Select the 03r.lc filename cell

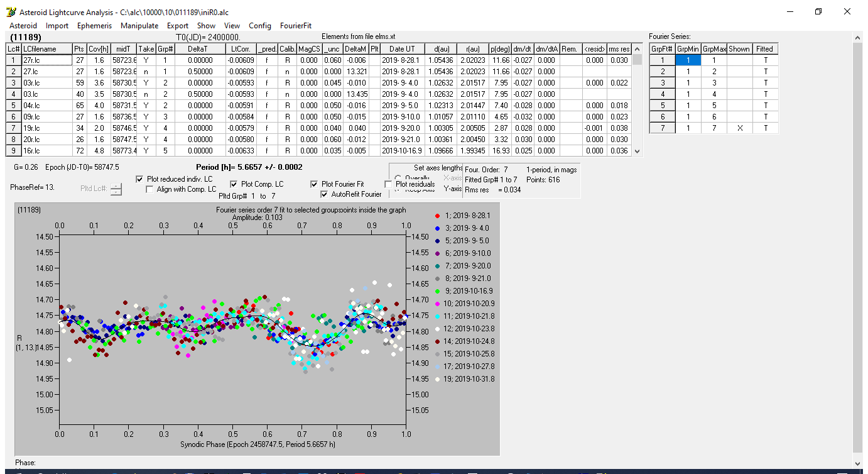click(46, 83)
